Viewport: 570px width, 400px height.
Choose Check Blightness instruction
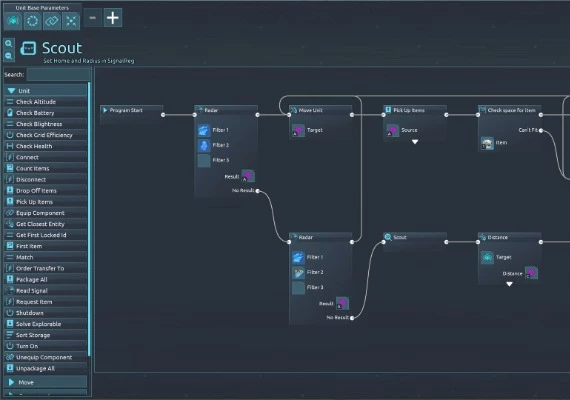45,124
